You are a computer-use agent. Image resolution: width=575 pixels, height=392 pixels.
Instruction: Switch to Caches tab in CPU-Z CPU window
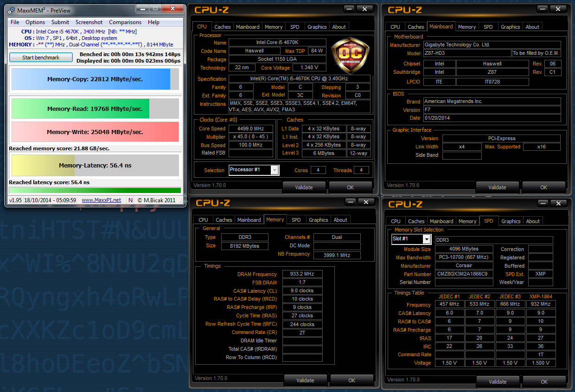pos(222,27)
